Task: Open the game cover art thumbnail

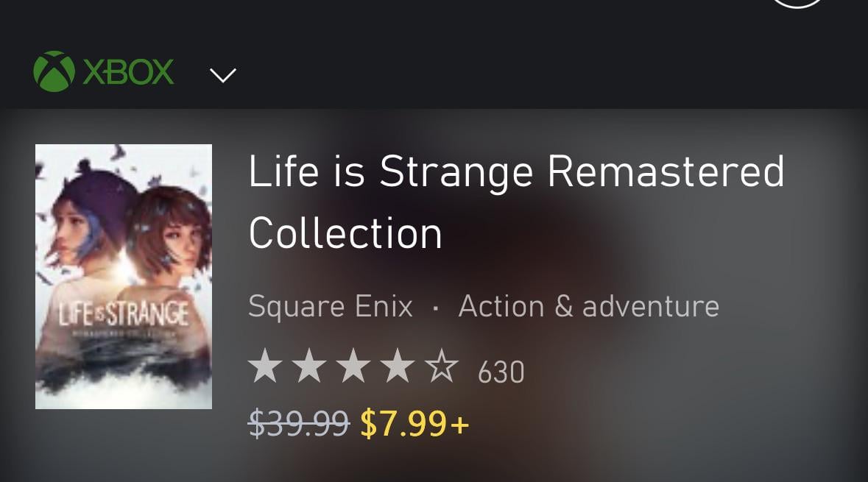Action: [x=124, y=276]
